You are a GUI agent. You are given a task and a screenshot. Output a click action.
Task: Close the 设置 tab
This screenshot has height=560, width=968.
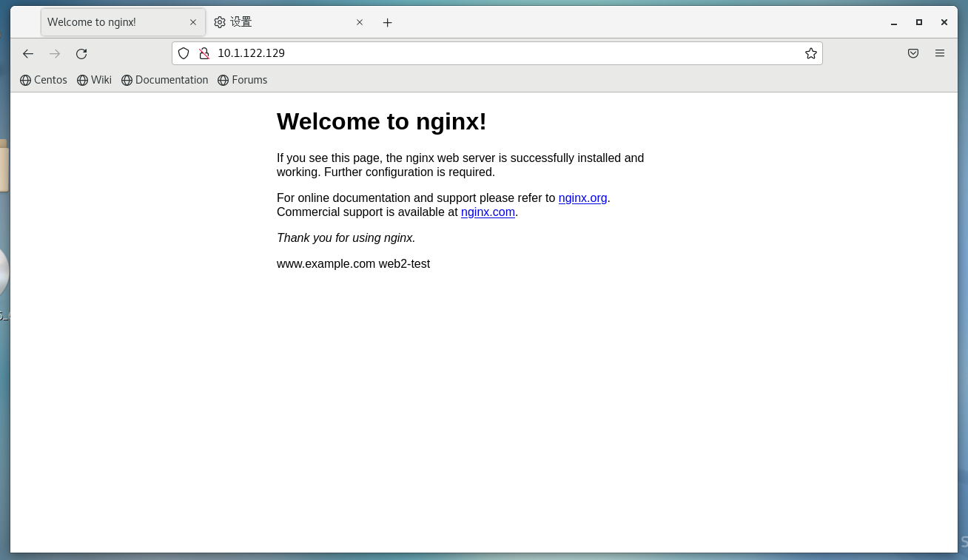[x=360, y=22]
